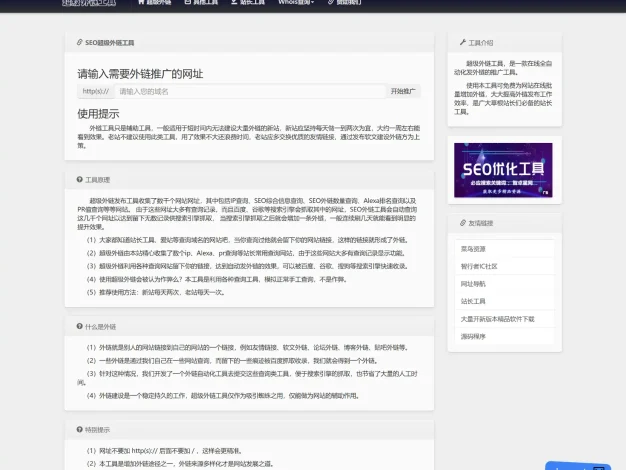Open the Whois查询 dropdown in top navigation
Image resolution: width=626 pixels, height=470 pixels.
296,2
